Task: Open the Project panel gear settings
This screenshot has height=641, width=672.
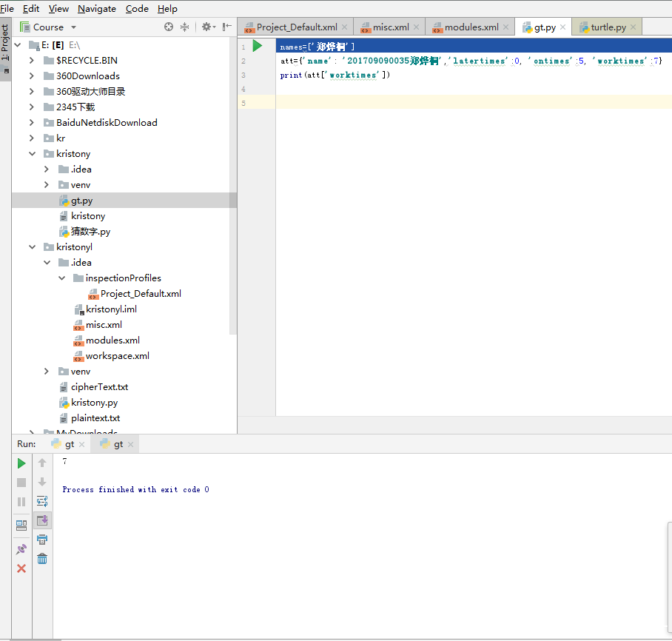Action: pos(207,27)
